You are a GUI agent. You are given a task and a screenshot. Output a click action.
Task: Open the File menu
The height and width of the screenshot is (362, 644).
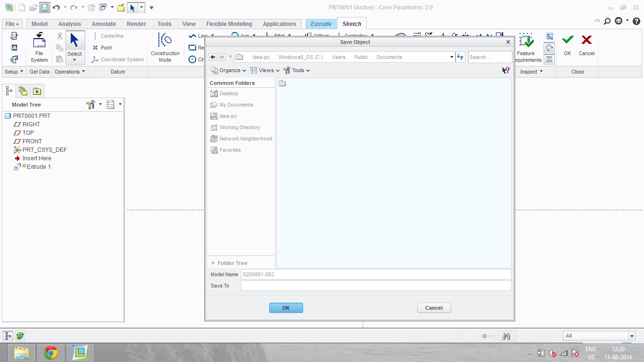pos(12,24)
